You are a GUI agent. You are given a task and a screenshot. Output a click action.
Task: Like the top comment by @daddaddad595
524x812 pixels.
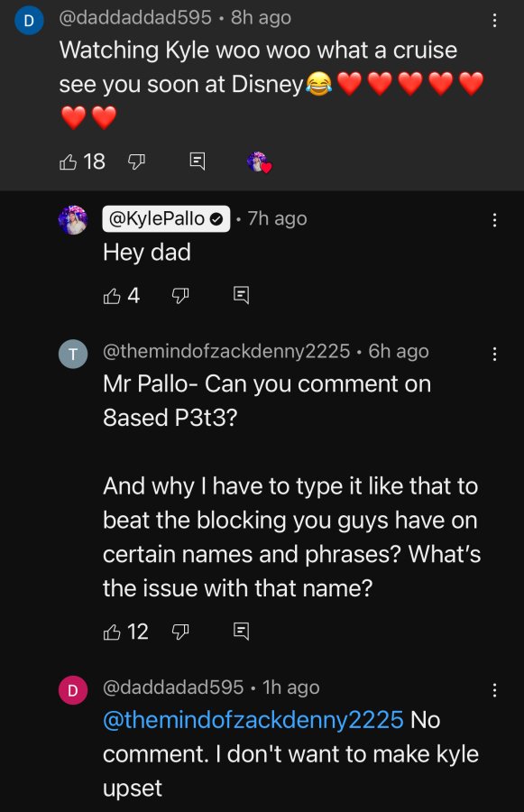click(68, 162)
